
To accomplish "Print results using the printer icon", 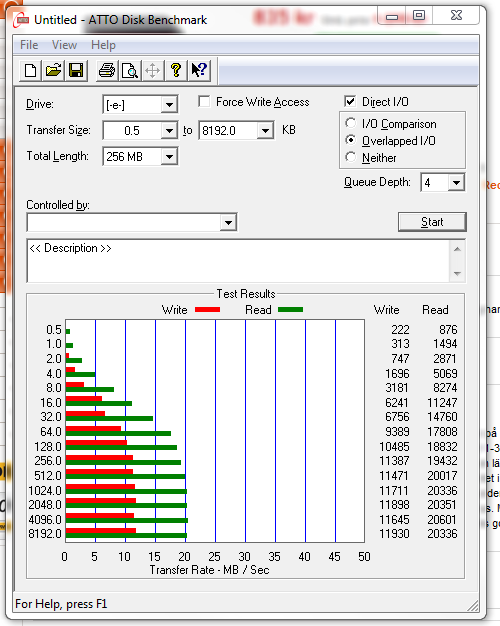I will click(x=107, y=71).
